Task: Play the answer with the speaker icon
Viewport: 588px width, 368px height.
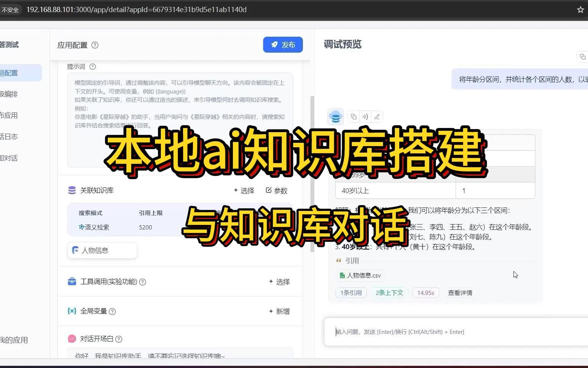Action: (x=365, y=117)
